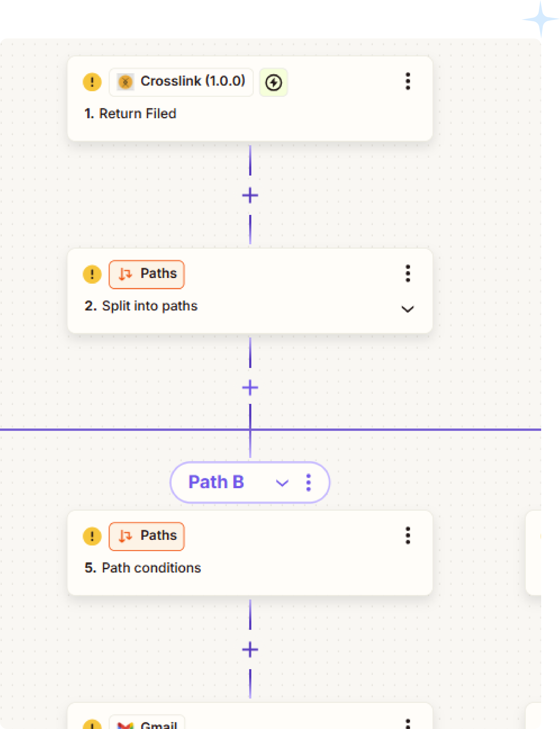Click Paths badge on Path conditions step
This screenshot has height=729, width=560.
tap(147, 536)
